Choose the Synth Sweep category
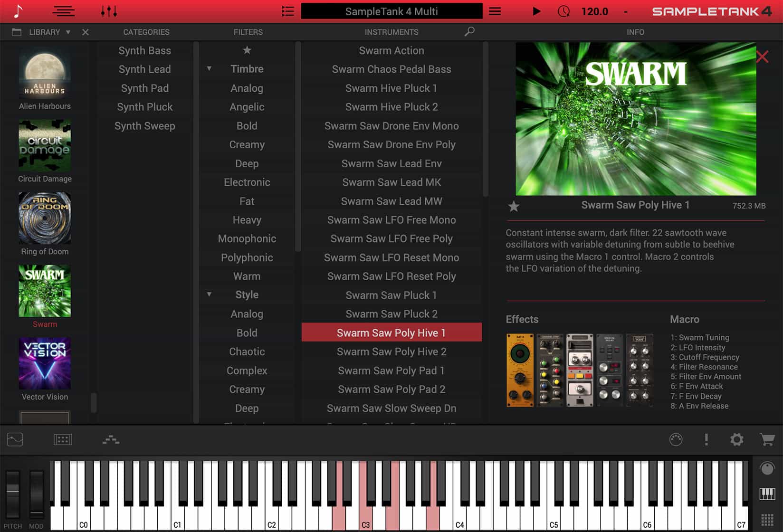 point(145,126)
